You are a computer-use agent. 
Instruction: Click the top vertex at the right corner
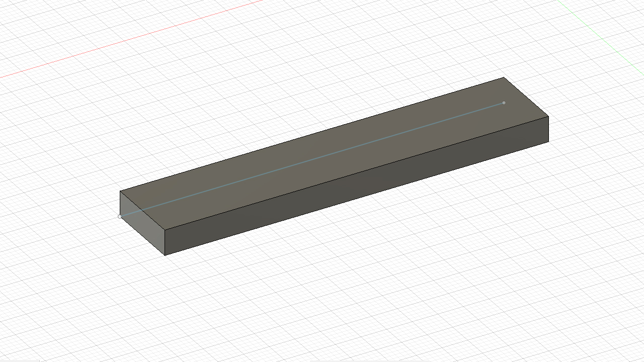(548, 117)
